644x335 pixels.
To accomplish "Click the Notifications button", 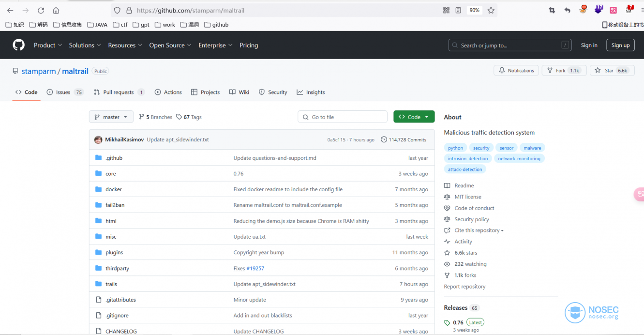I will 516,70.
